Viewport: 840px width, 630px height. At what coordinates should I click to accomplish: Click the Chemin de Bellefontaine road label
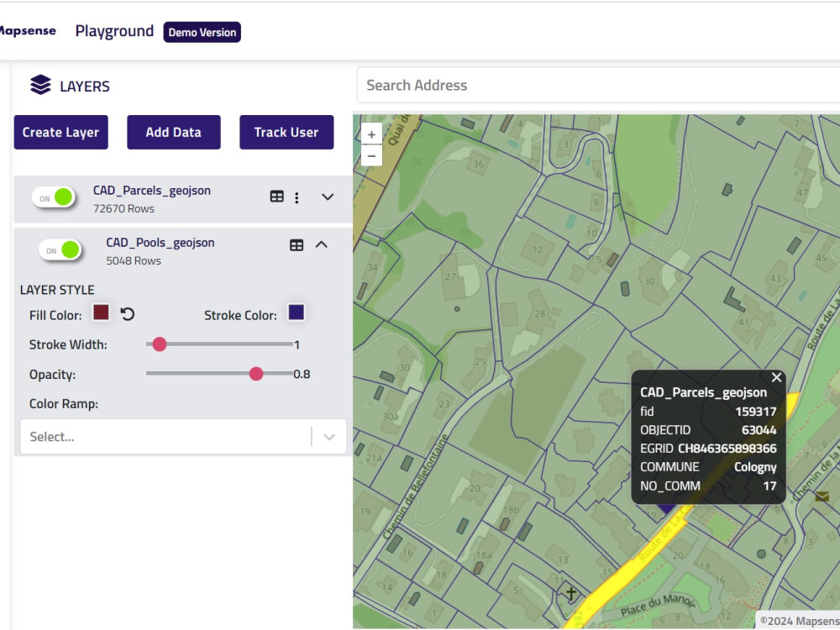pyautogui.click(x=416, y=486)
